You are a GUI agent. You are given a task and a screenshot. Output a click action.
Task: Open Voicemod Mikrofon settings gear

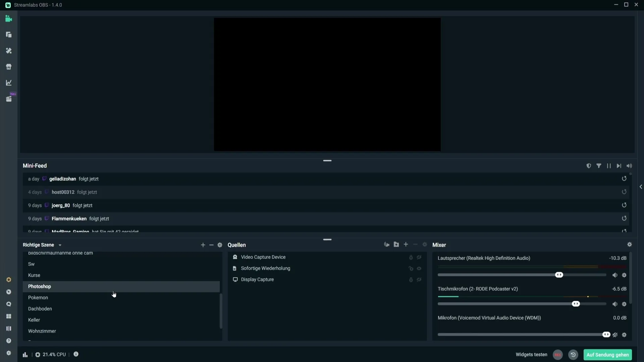click(x=624, y=335)
